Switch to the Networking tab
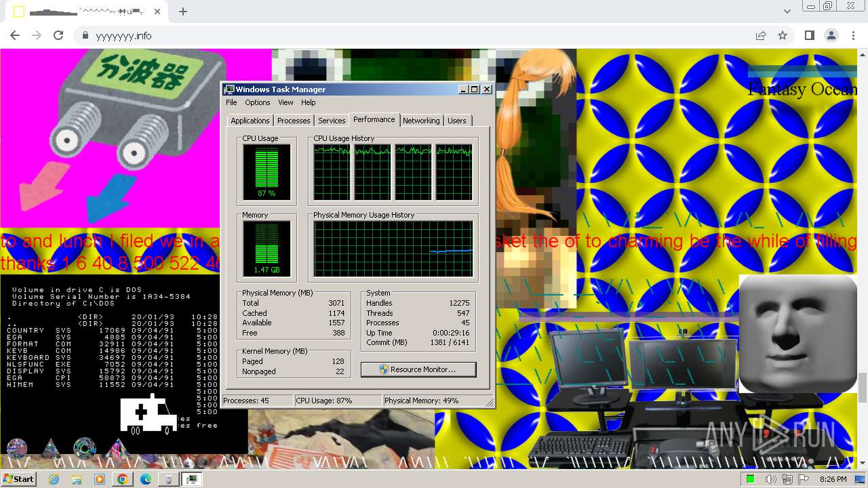The width and height of the screenshot is (868, 488). tap(421, 121)
